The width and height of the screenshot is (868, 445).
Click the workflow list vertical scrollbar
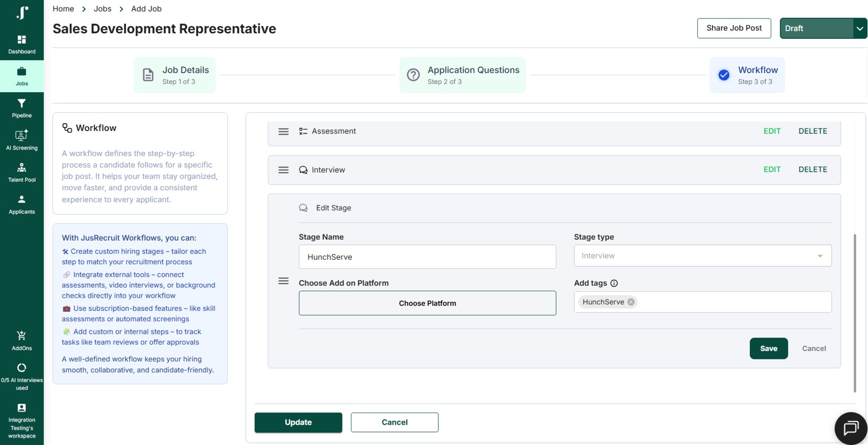point(855,313)
